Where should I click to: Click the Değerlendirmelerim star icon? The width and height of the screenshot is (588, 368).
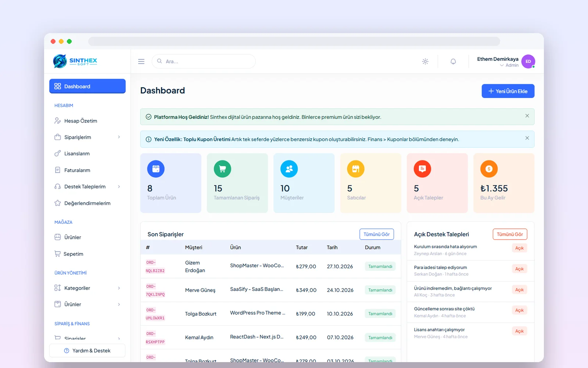58,203
